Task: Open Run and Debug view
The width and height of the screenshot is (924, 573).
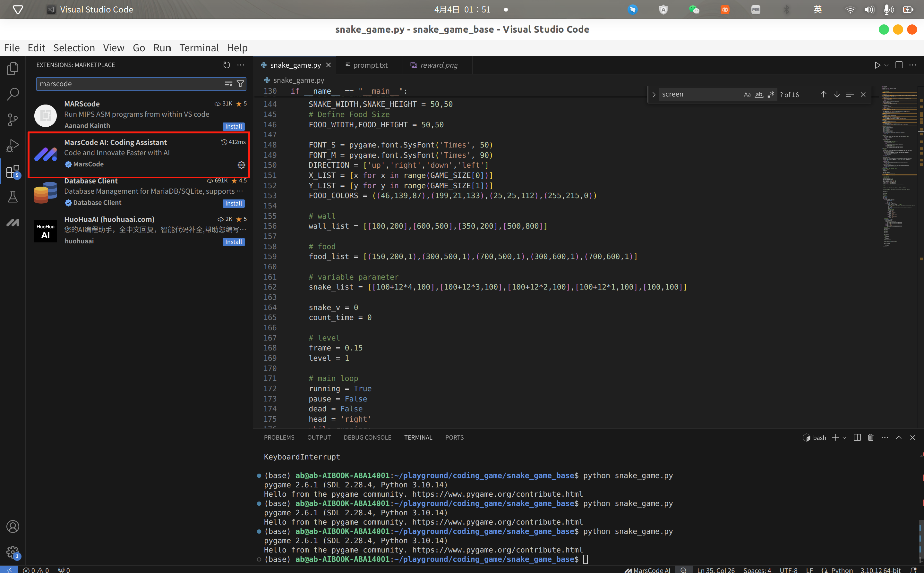Action: click(x=13, y=146)
